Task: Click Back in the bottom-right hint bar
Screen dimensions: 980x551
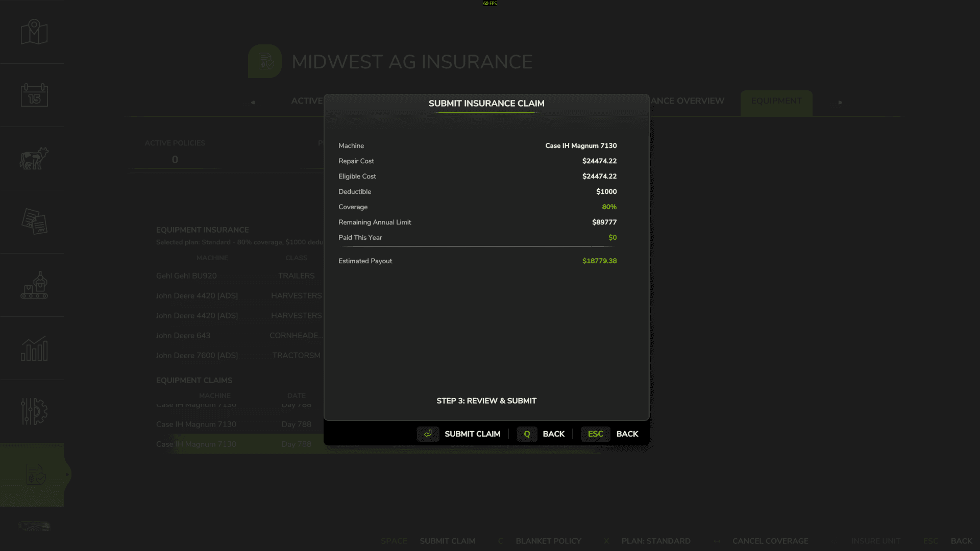Action: (961, 541)
